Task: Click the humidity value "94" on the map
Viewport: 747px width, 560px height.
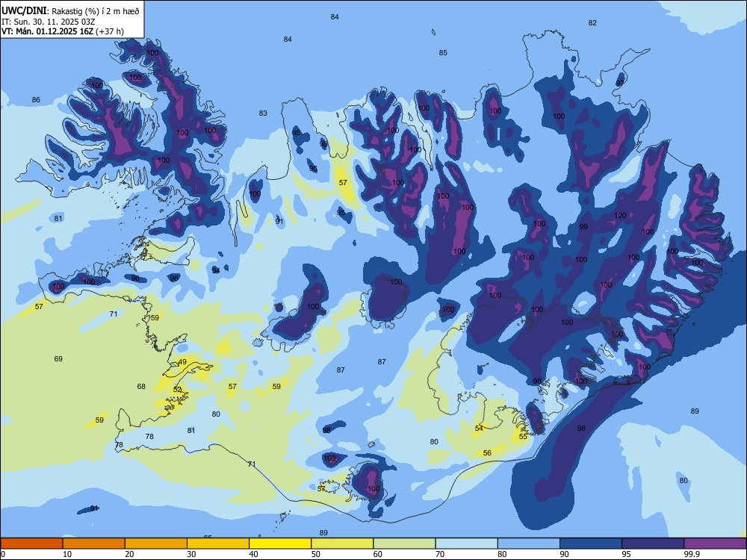Action: (216, 270)
